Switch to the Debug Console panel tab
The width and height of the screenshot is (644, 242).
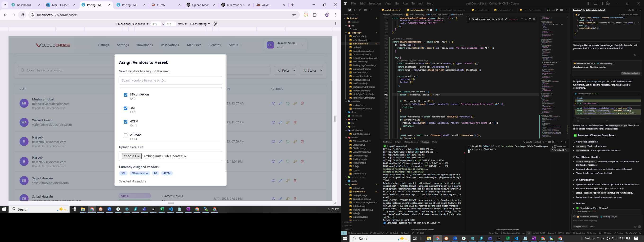point(411,142)
